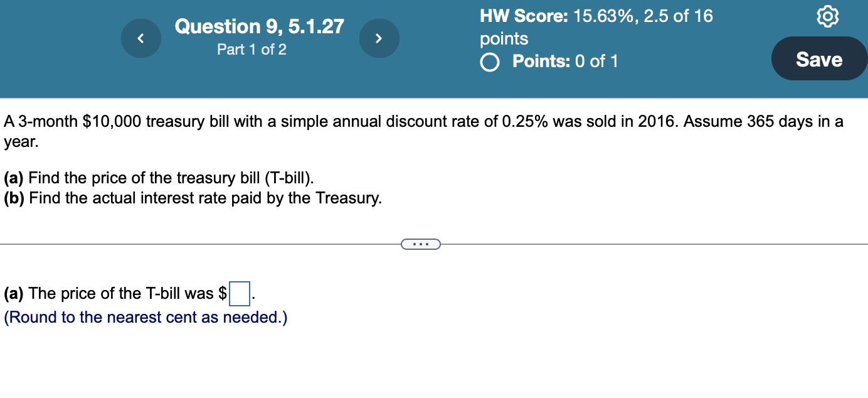This screenshot has width=868, height=398.
Task: Click the Round to nearest cent instruction
Action: (x=144, y=318)
